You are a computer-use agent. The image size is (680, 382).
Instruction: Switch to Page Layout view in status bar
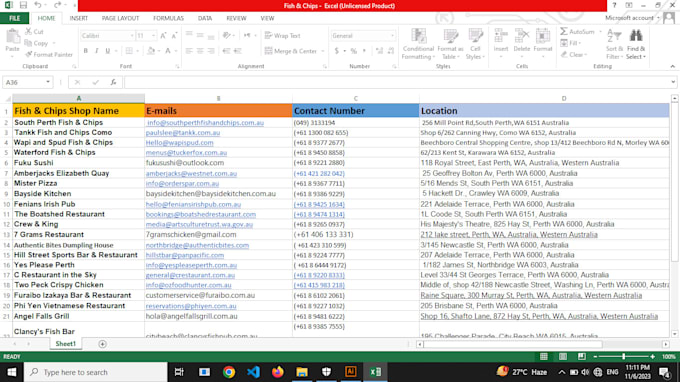click(563, 356)
